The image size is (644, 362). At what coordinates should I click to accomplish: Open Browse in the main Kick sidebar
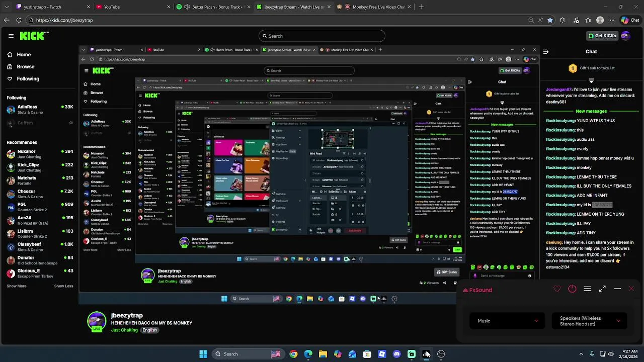21,66
